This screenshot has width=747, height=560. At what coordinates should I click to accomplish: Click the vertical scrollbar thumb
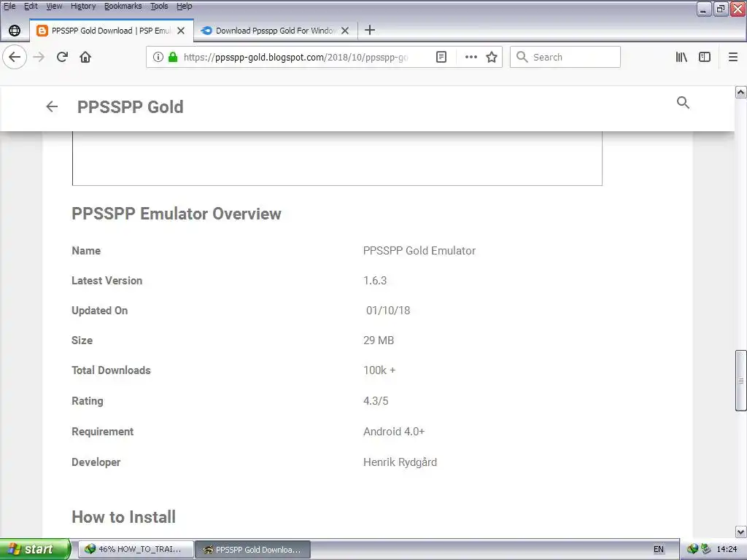(741, 380)
